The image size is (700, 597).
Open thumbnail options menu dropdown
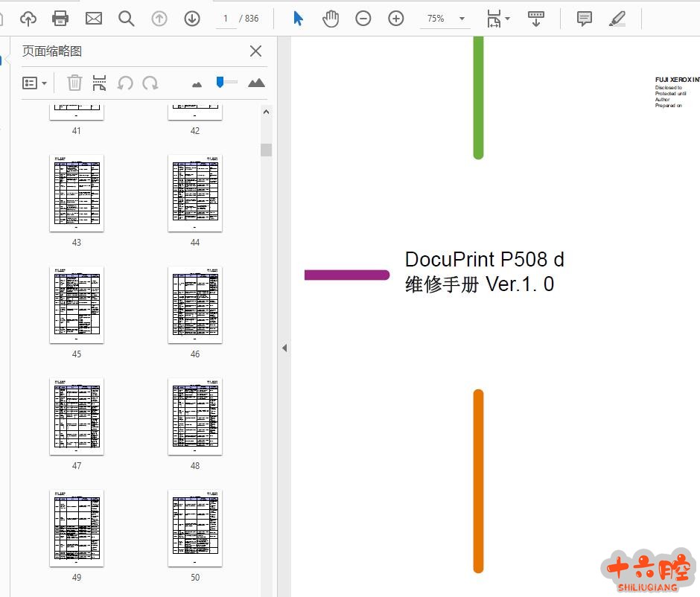click(34, 83)
